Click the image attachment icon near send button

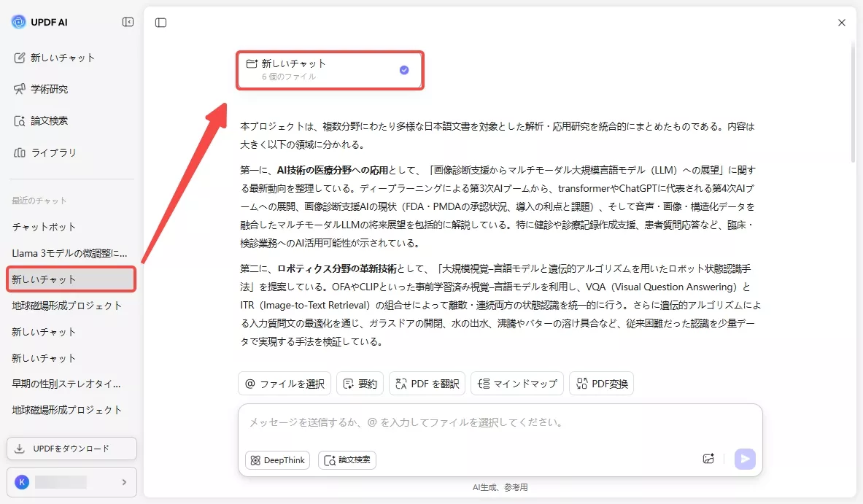[708, 458]
